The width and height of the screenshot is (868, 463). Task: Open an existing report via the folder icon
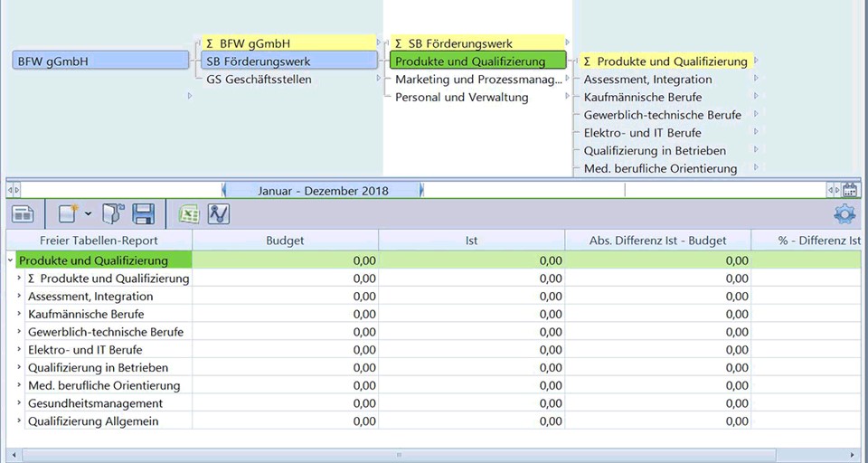pos(113,213)
